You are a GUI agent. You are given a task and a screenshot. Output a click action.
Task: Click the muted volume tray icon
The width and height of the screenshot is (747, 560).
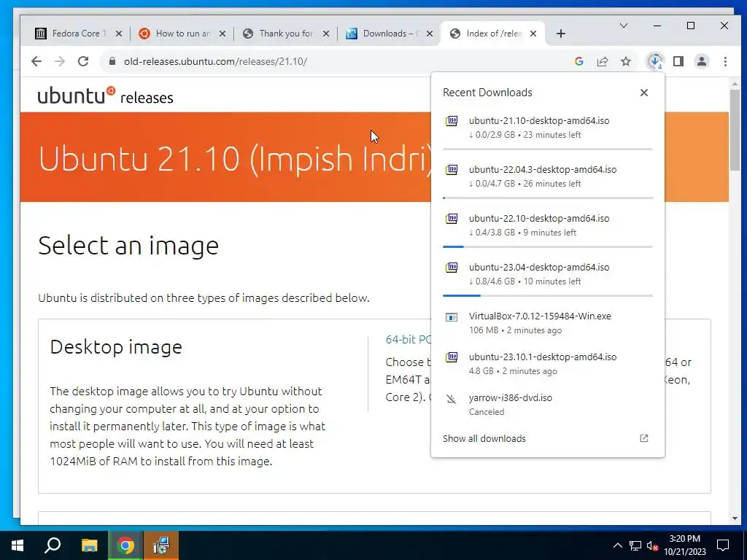(653, 545)
